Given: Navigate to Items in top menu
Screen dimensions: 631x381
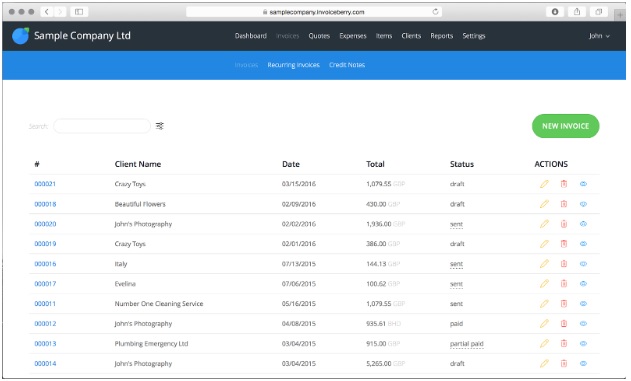Looking at the screenshot, I should click(384, 36).
